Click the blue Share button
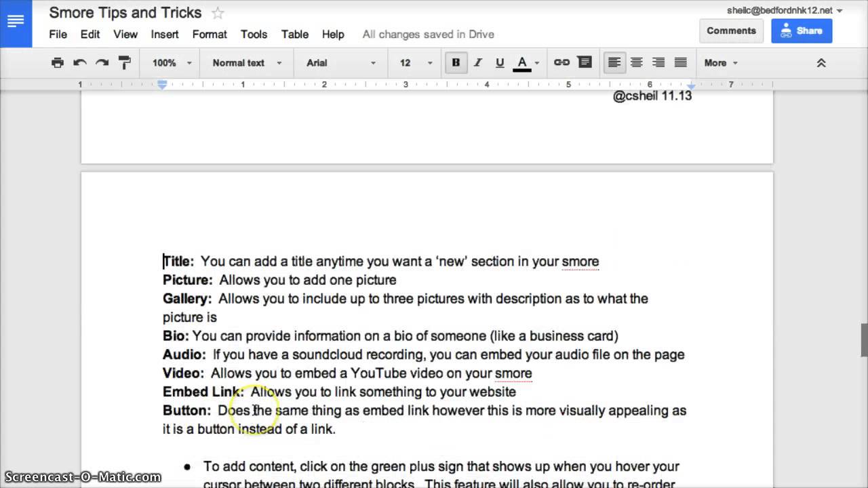Screen dimensions: 868x488 802,30
